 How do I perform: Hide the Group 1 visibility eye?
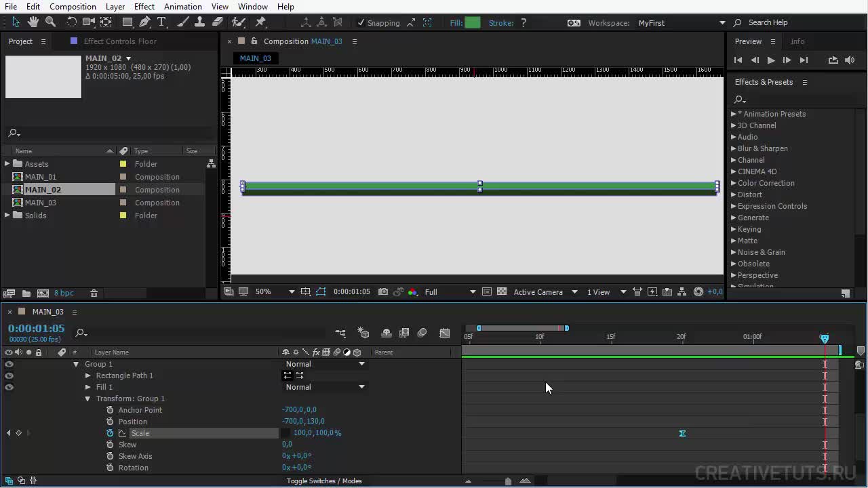[x=9, y=364]
